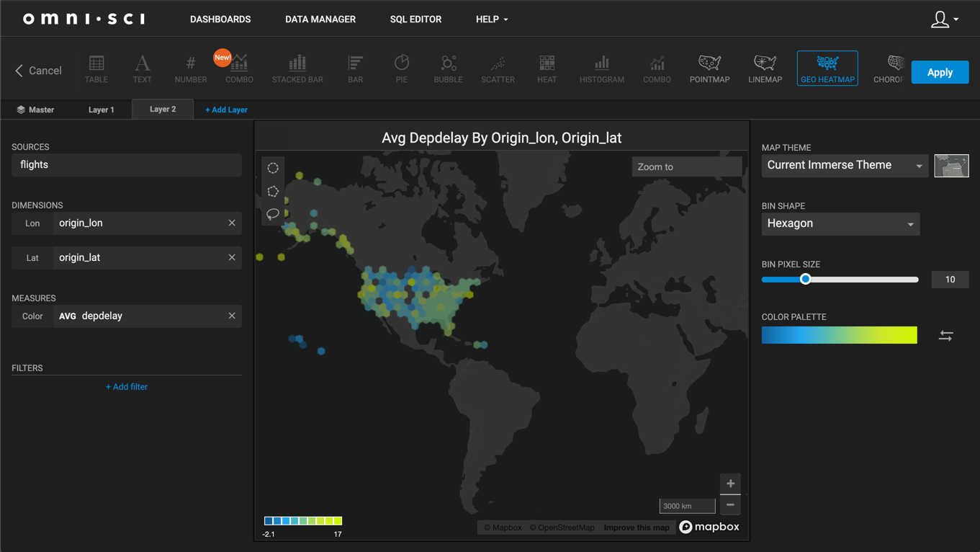Click the bin pixel size value field
Image resolution: width=980 pixels, height=552 pixels.
[x=950, y=280]
